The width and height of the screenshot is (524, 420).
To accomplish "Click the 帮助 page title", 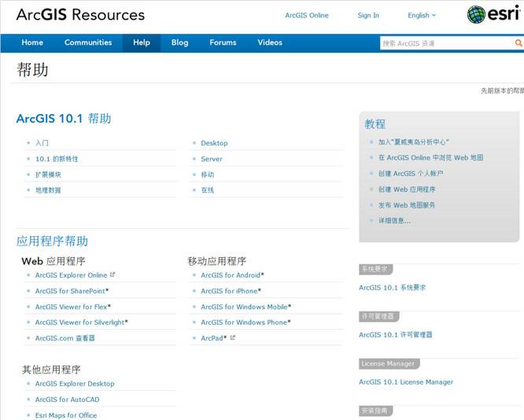I will click(32, 70).
